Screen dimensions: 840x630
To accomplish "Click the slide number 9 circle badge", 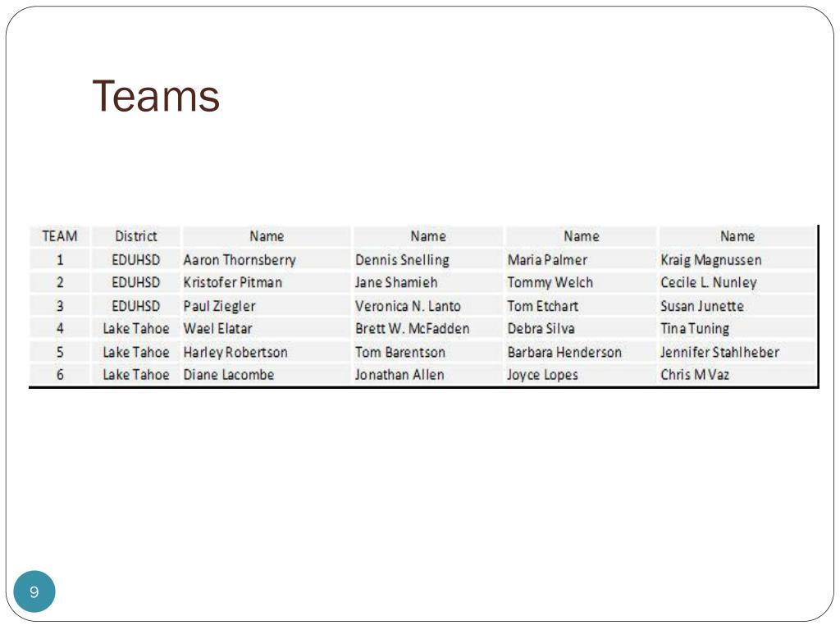I will [34, 591].
